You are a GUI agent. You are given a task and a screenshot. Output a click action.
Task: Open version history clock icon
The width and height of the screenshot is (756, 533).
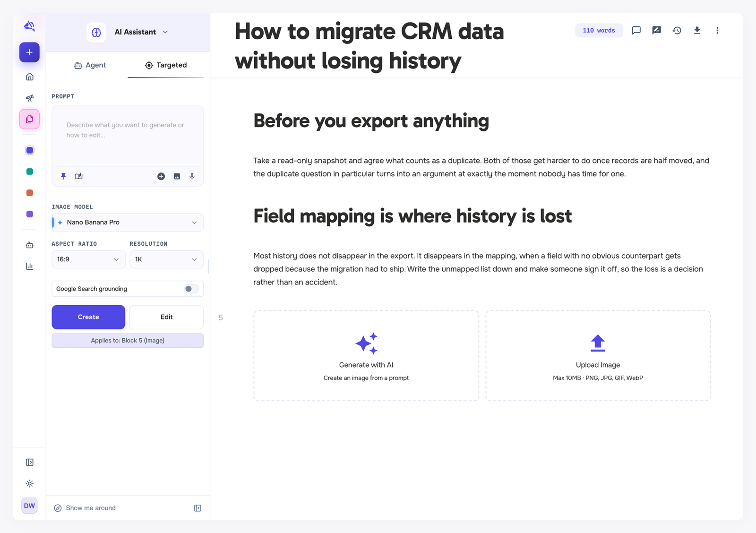(x=677, y=30)
